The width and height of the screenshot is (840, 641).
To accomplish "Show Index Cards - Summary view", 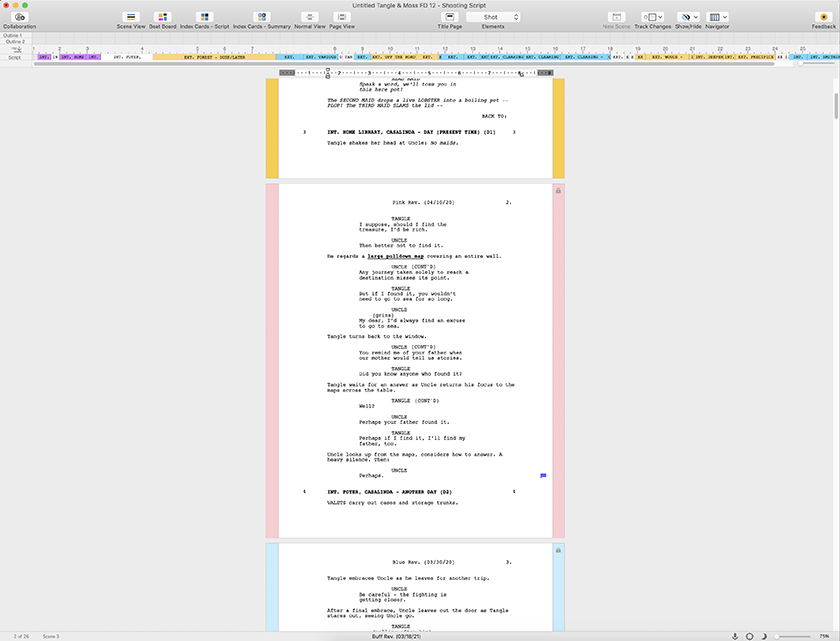I will (x=261, y=18).
